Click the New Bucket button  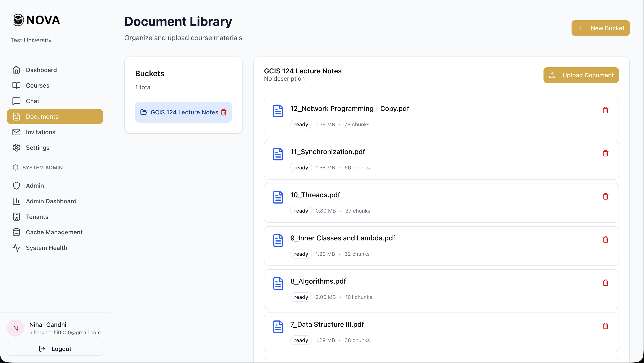pyautogui.click(x=600, y=28)
